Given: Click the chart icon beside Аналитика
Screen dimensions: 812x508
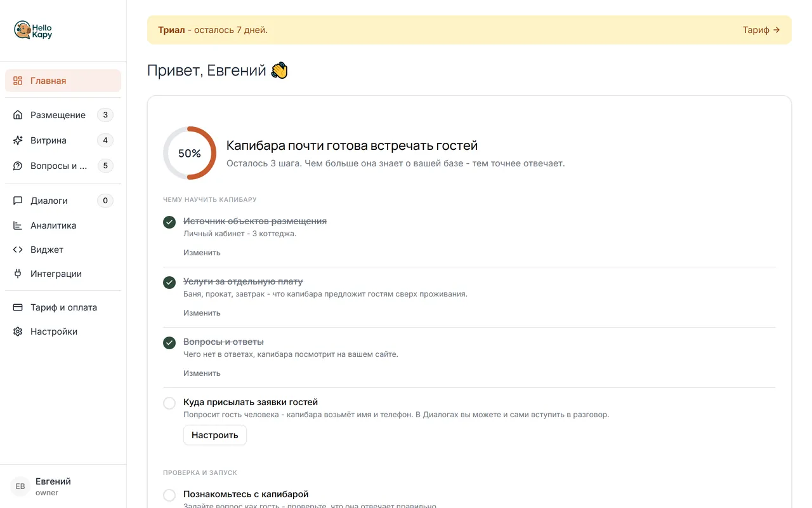Looking at the screenshot, I should (18, 225).
